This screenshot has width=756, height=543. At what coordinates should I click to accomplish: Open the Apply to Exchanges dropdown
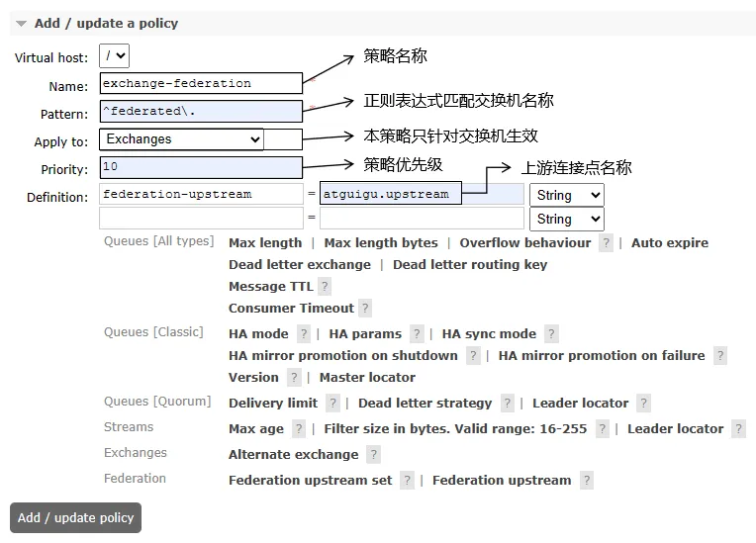click(182, 140)
